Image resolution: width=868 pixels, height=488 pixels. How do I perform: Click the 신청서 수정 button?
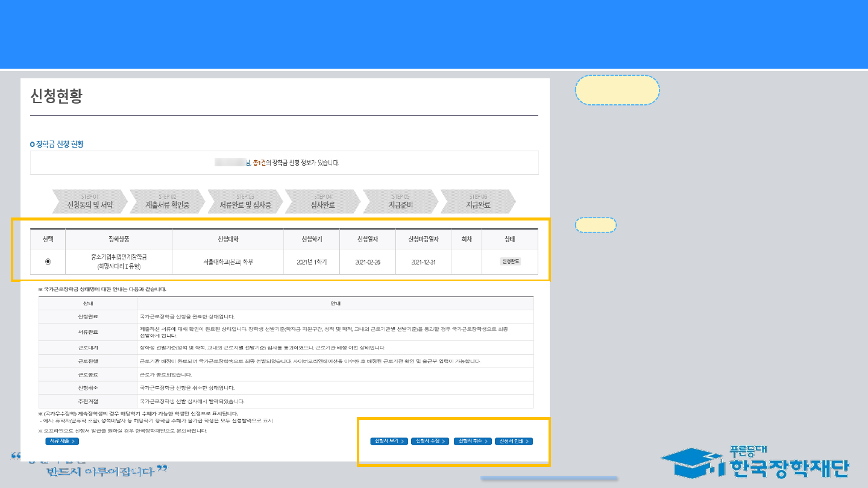430,441
